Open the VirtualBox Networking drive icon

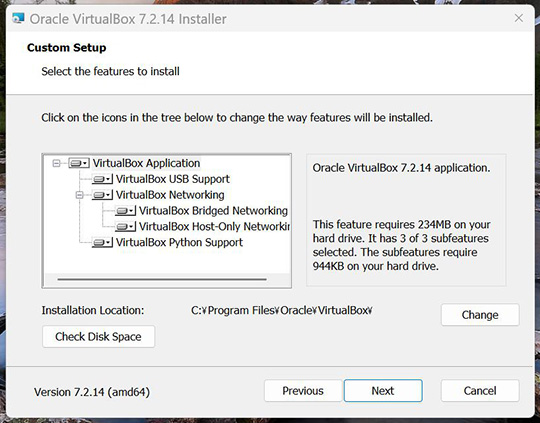102,195
